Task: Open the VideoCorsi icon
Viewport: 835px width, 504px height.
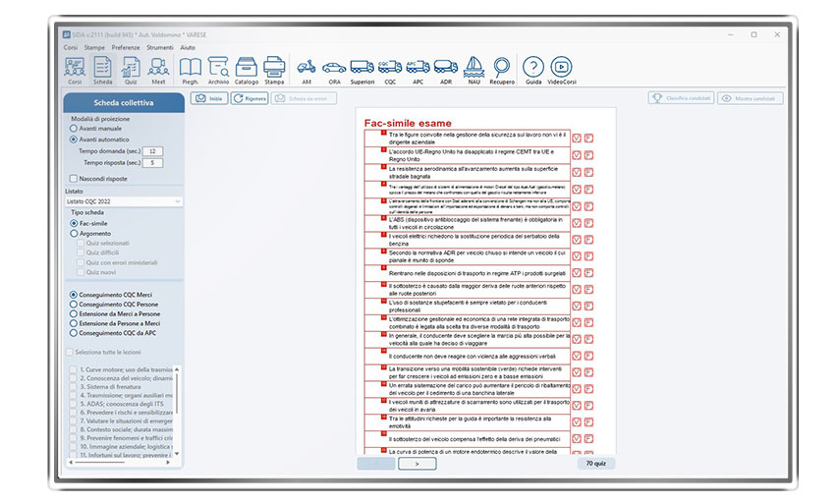Action: tap(561, 69)
